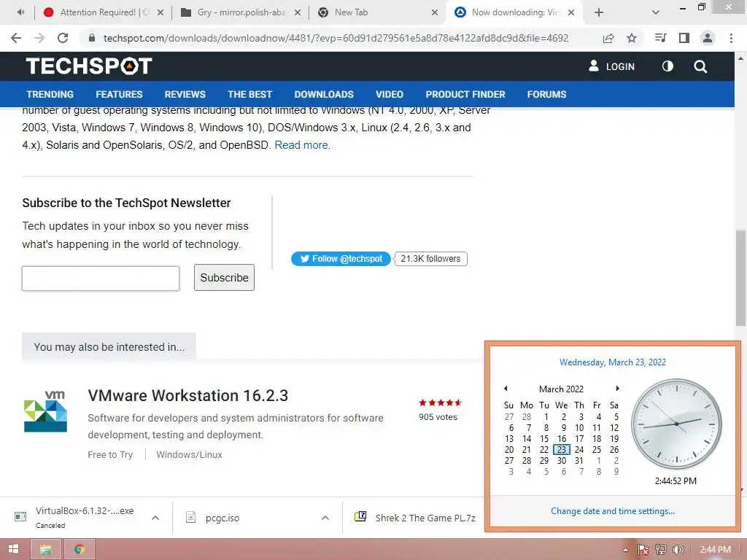
Task: Click the browser back arrow
Action: 16,38
